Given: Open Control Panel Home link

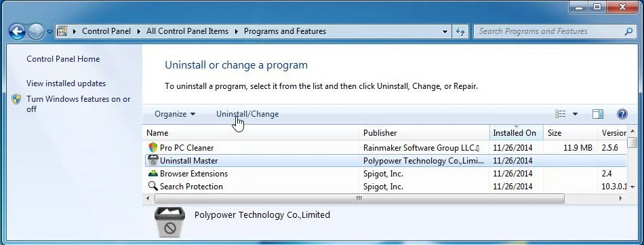Looking at the screenshot, I should point(63,59).
